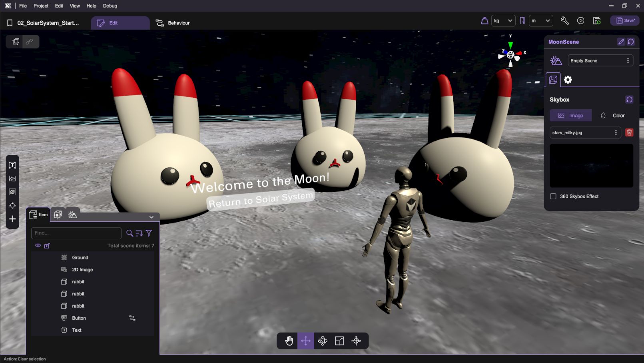Select the Button item in scene list
Image resolution: width=644 pixels, height=363 pixels.
pyautogui.click(x=79, y=318)
